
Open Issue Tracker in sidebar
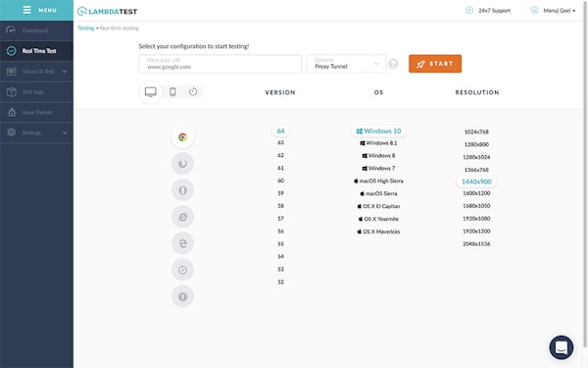click(37, 112)
